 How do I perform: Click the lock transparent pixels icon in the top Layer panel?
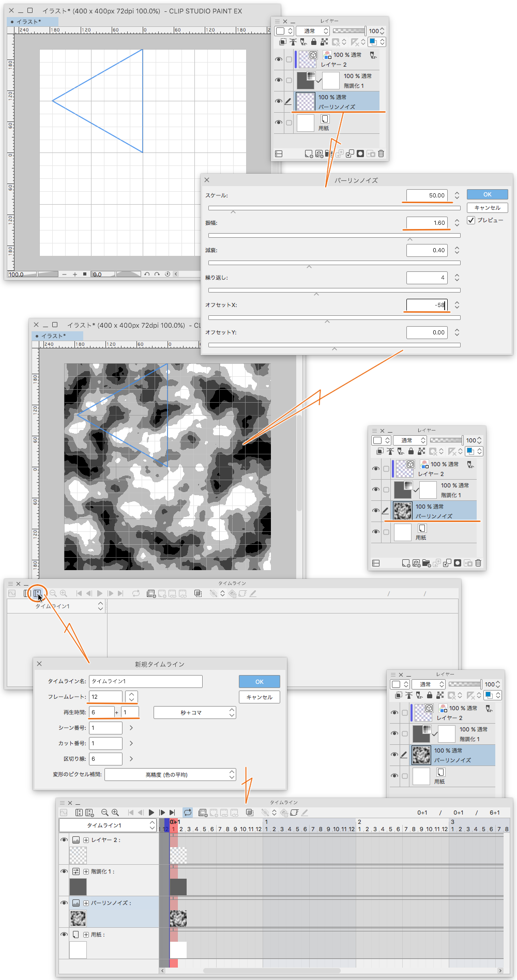click(324, 42)
